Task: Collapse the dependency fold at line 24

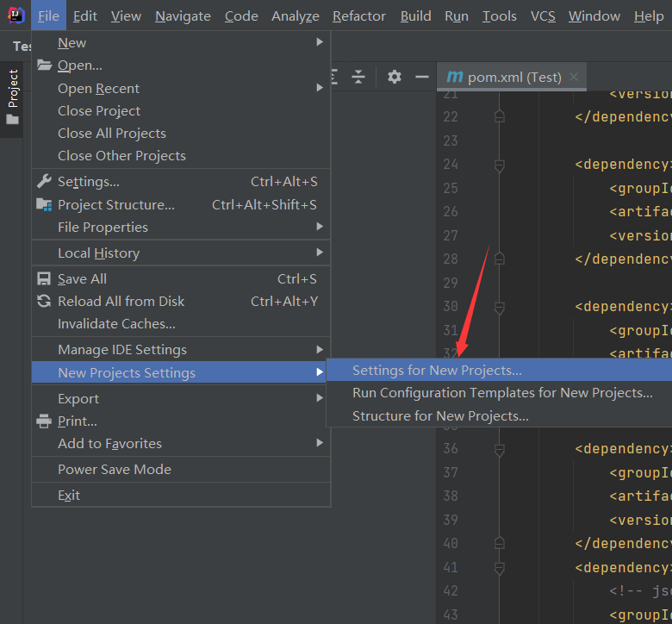Action: (x=500, y=165)
